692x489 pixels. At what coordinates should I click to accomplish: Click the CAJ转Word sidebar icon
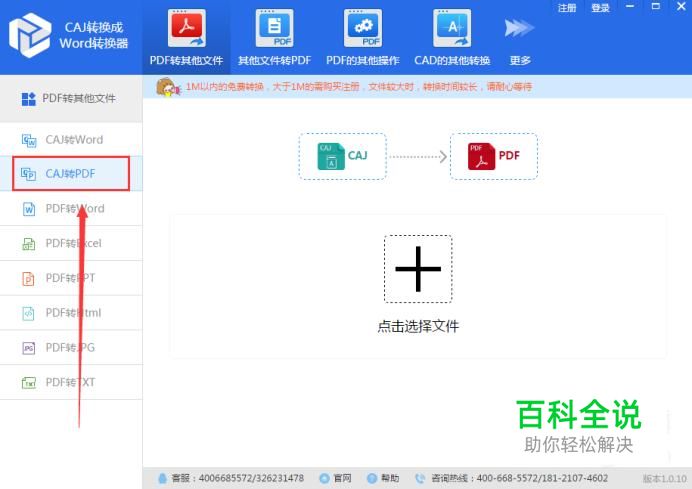coord(29,140)
